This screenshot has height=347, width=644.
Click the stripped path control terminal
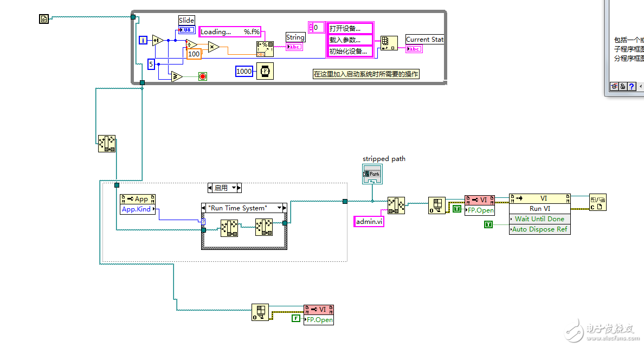coord(372,174)
